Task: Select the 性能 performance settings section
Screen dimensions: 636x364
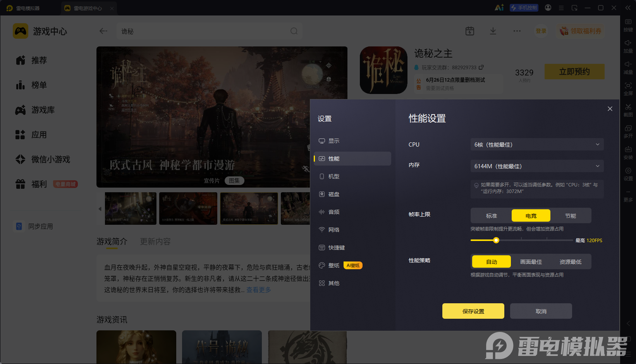Action: (x=352, y=159)
